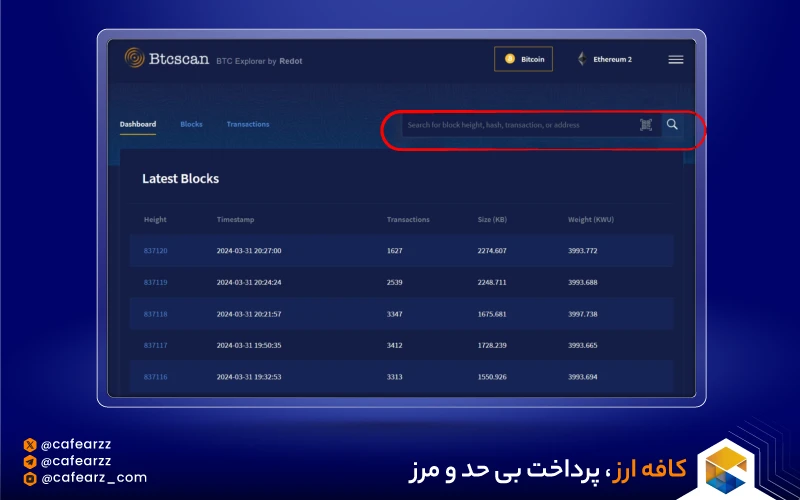Click the Btcscan logo icon
Image resolution: width=800 pixels, height=500 pixels.
point(134,59)
